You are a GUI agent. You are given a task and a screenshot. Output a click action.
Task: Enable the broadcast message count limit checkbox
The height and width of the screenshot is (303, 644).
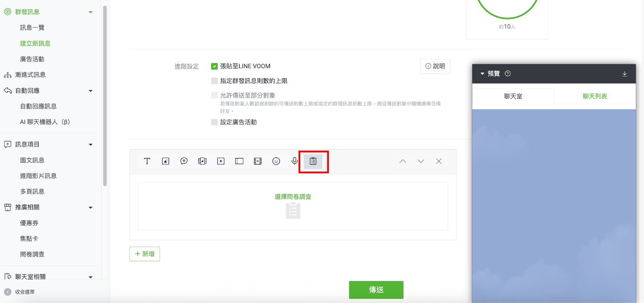[x=215, y=81]
